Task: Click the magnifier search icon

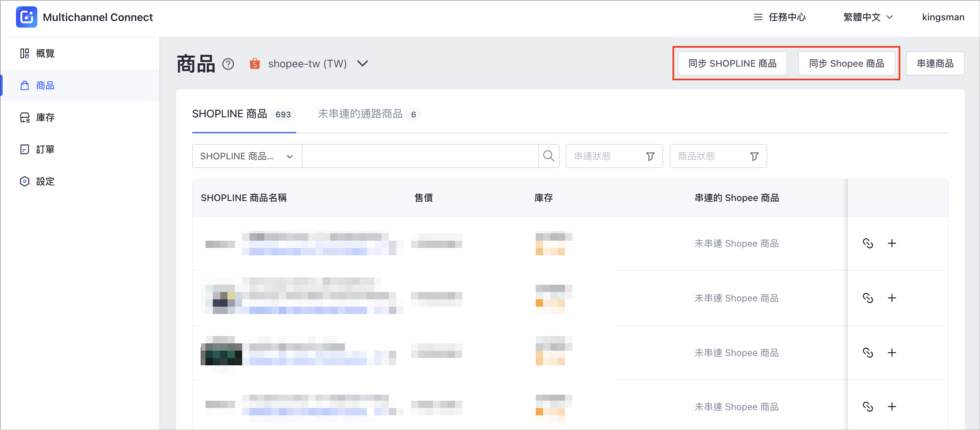Action: 549,156
